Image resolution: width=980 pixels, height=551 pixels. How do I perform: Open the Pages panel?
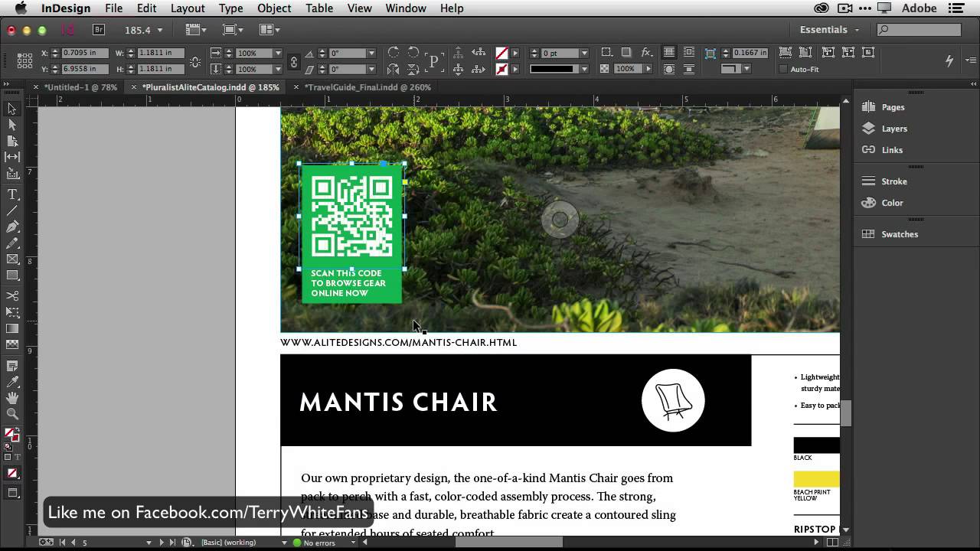click(893, 107)
